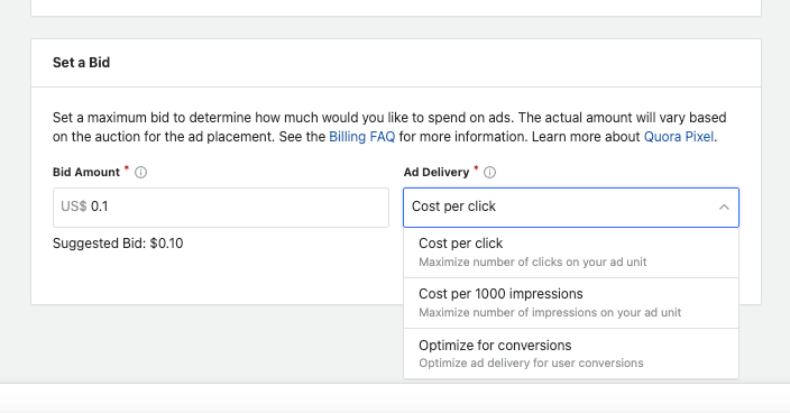Screen dimensions: 790x413
Task: Collapse the Ad Delivery list using the chevron
Action: pyautogui.click(x=722, y=207)
